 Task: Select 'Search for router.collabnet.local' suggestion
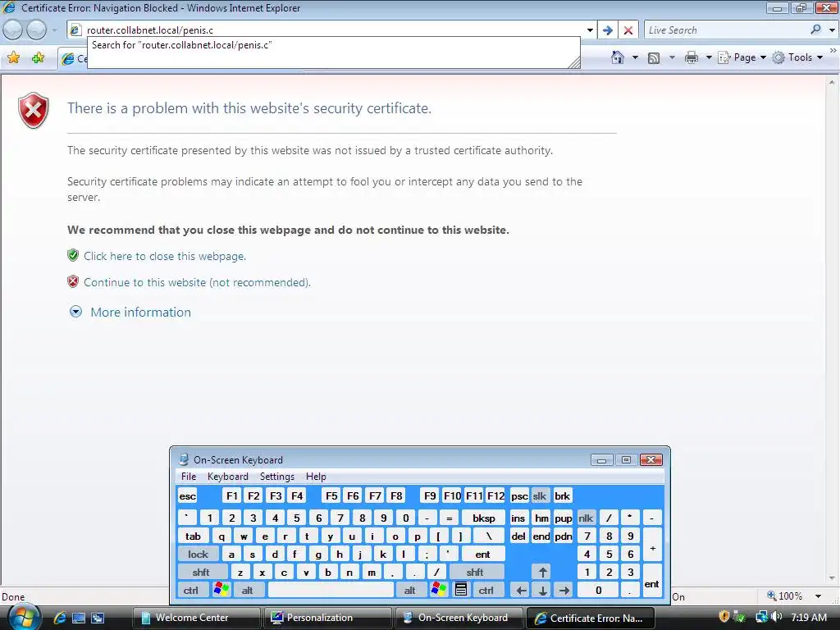(333, 45)
